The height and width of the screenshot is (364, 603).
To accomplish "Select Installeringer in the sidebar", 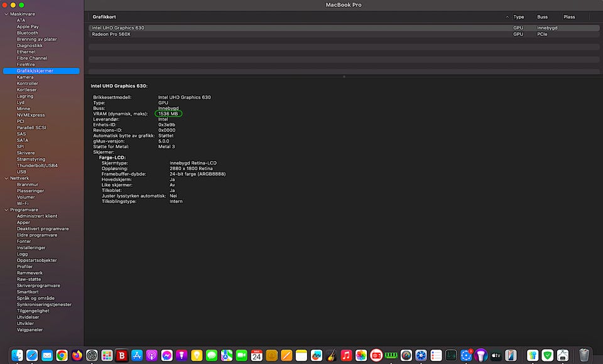I will [31, 248].
